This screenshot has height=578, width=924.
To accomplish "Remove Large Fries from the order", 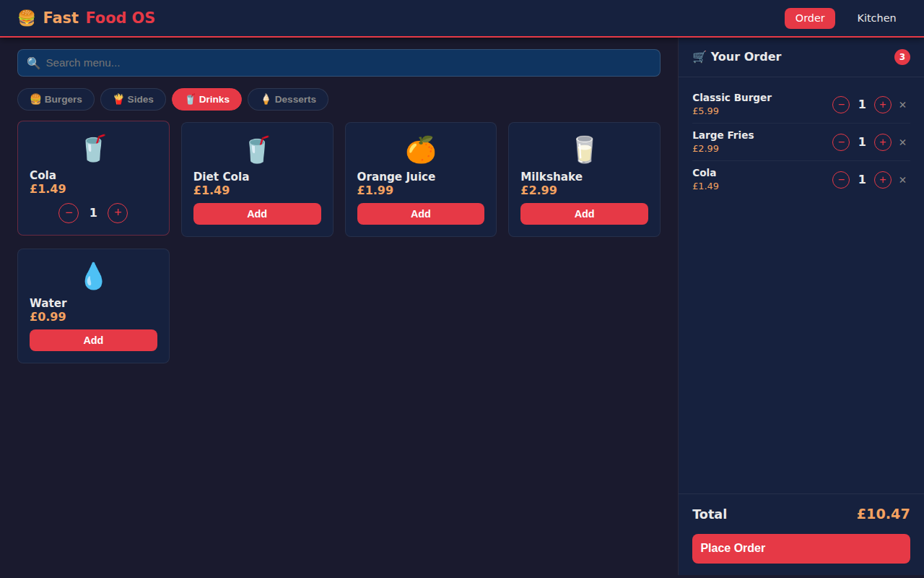I will [902, 142].
